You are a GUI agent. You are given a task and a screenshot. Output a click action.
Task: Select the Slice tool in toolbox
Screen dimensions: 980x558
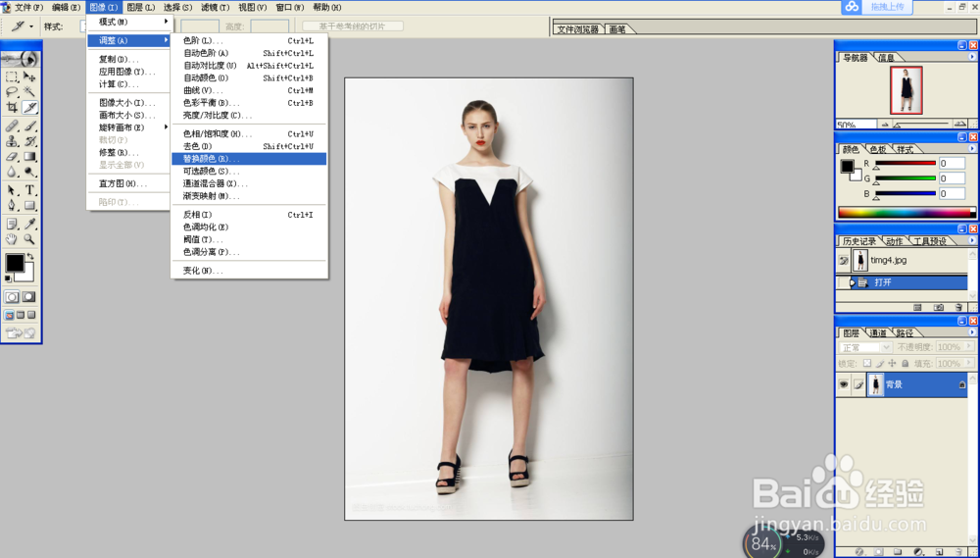point(29,107)
